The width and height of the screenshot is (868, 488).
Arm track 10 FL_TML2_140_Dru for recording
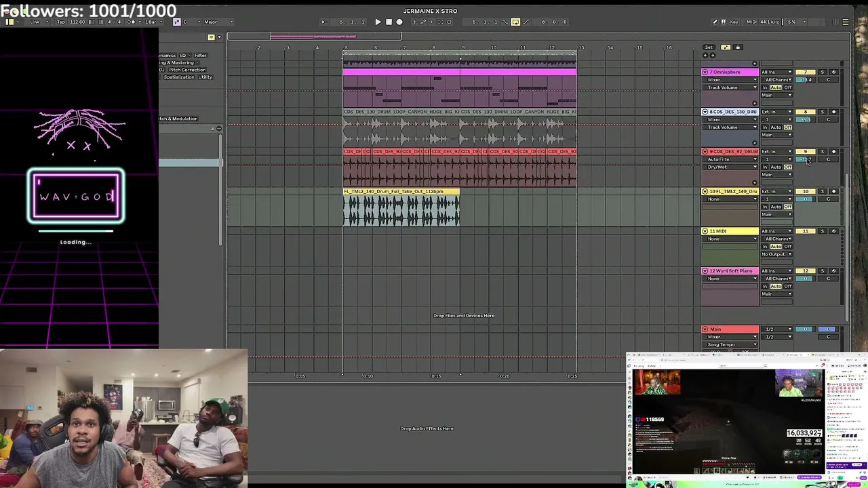point(834,191)
